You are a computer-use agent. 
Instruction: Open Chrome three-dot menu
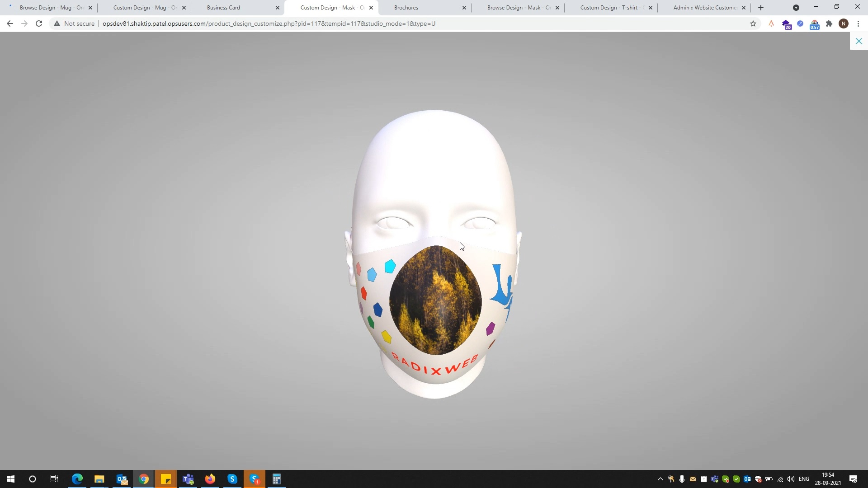(x=858, y=23)
